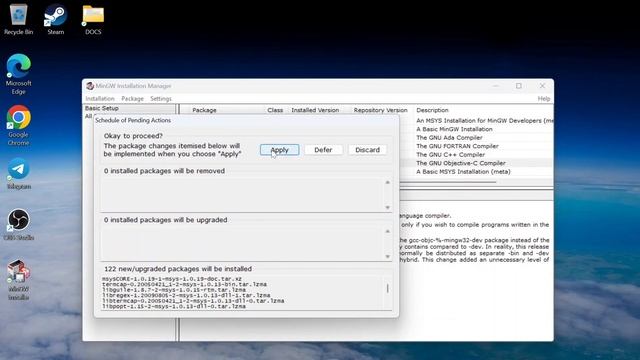Select the row 'A Basic MSYS Installation (meta)'
This screenshot has width=640, height=360.
(463, 171)
